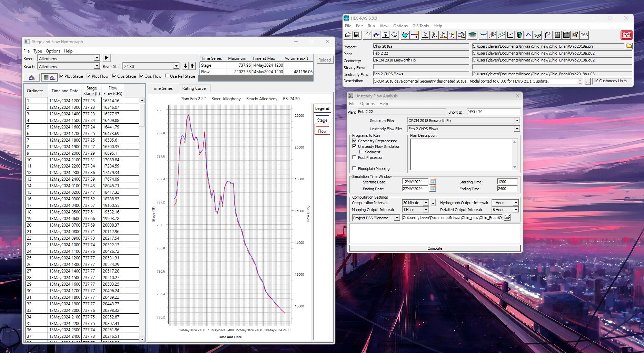Save project using the floppy disk icon
Viewport: 644px width, 353px height.
(x=357, y=35)
